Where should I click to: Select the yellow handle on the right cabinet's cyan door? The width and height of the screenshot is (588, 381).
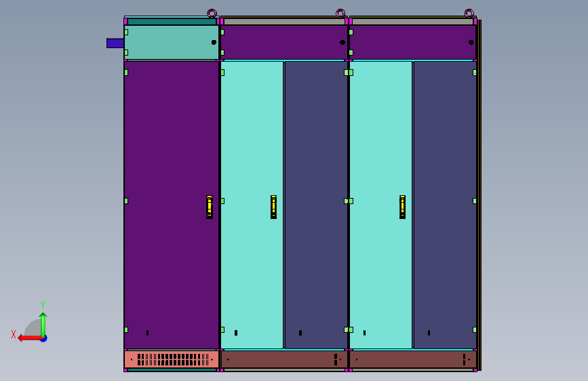[402, 207]
